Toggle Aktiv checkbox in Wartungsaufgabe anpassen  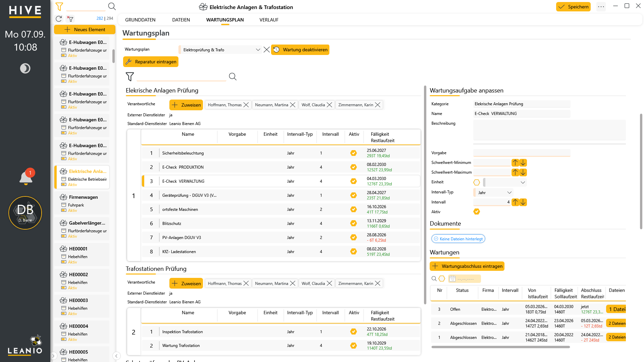(477, 212)
